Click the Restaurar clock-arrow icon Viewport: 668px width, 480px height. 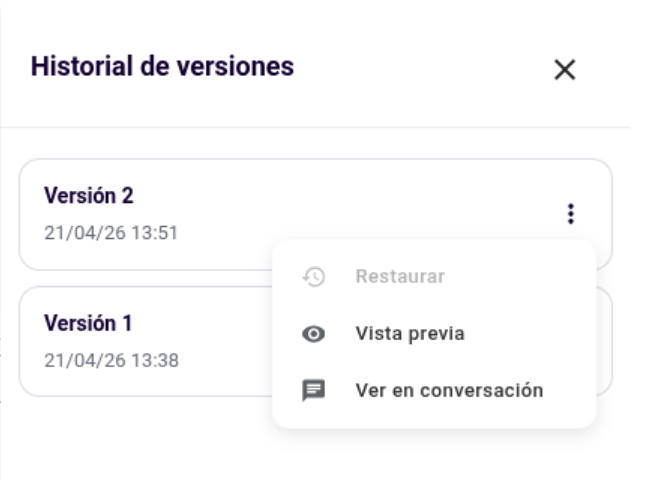(x=314, y=276)
